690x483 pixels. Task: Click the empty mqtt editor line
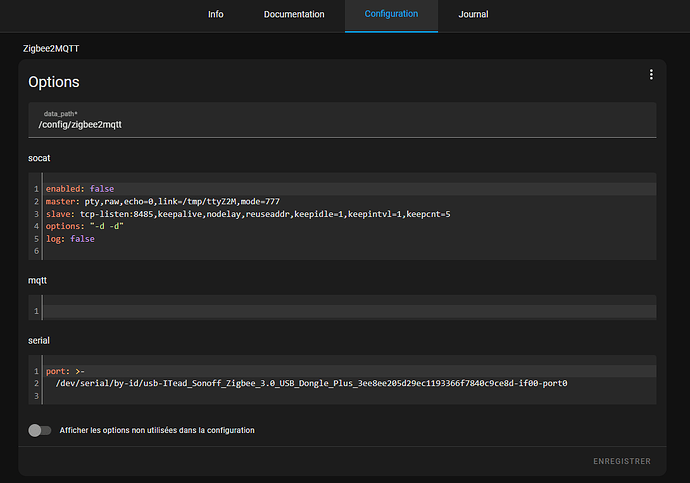pyautogui.click(x=350, y=311)
